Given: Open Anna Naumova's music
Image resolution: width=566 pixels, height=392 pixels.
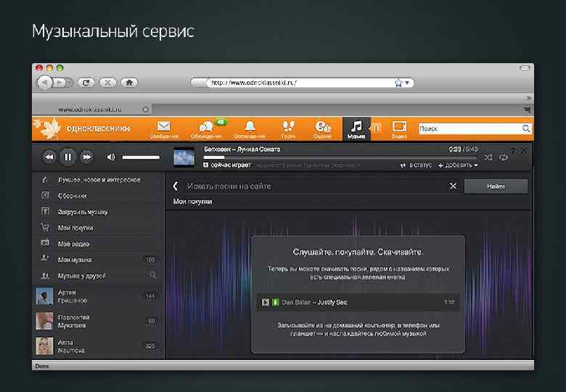Looking at the screenshot, I should [x=98, y=346].
